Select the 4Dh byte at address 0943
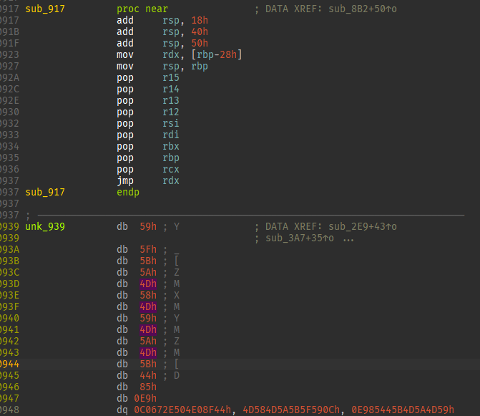Viewport: 480px width, 416px height. [x=148, y=353]
